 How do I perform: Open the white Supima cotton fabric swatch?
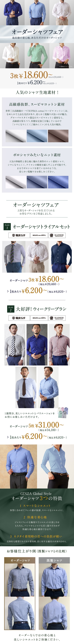coord(16,136)
